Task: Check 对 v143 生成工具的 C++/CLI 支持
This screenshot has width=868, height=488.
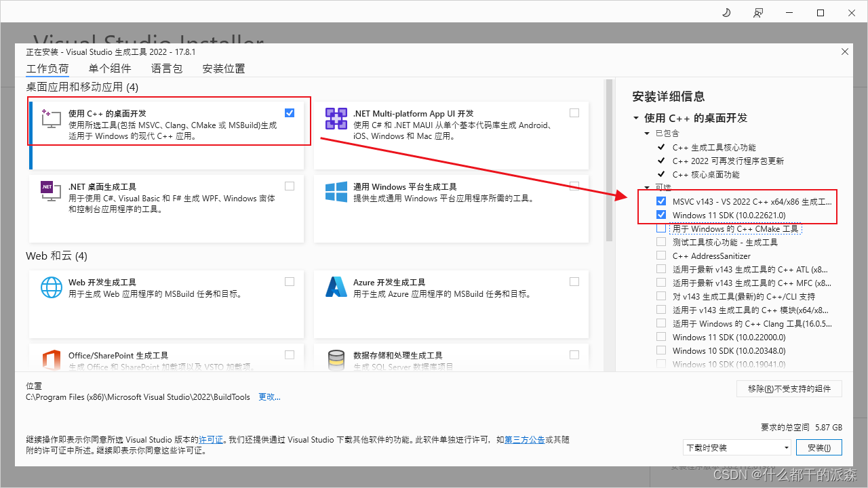Action: point(661,296)
